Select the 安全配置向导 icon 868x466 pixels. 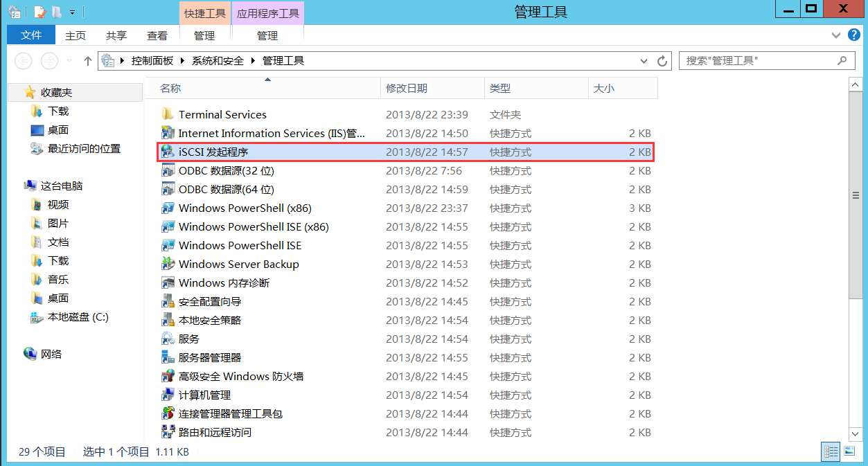tap(167, 301)
